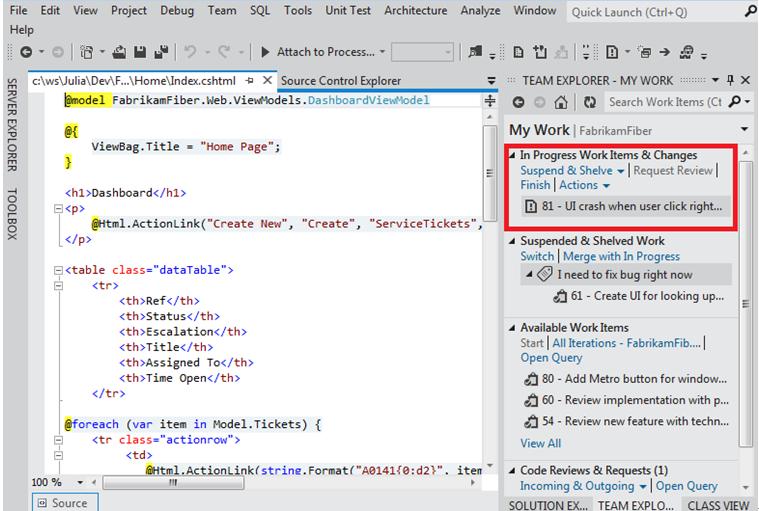Click the search magnifier in Team Explorer
The height and width of the screenshot is (511, 759).
[735, 102]
